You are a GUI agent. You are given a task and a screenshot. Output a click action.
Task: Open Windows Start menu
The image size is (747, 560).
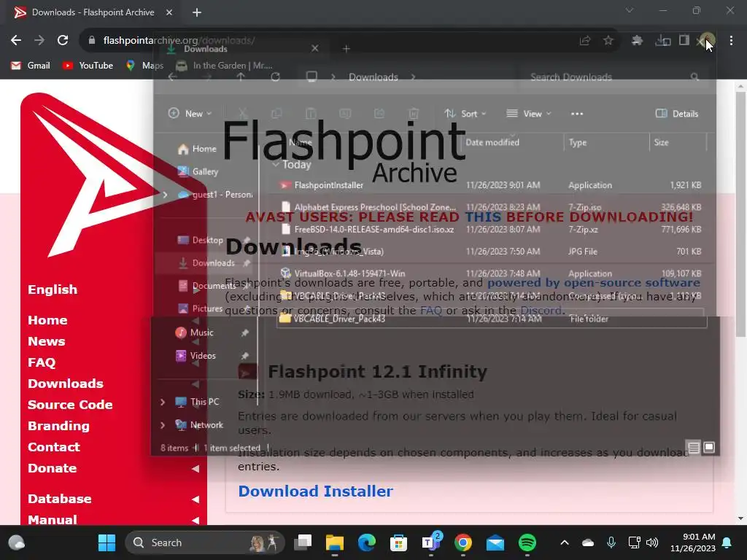click(107, 542)
